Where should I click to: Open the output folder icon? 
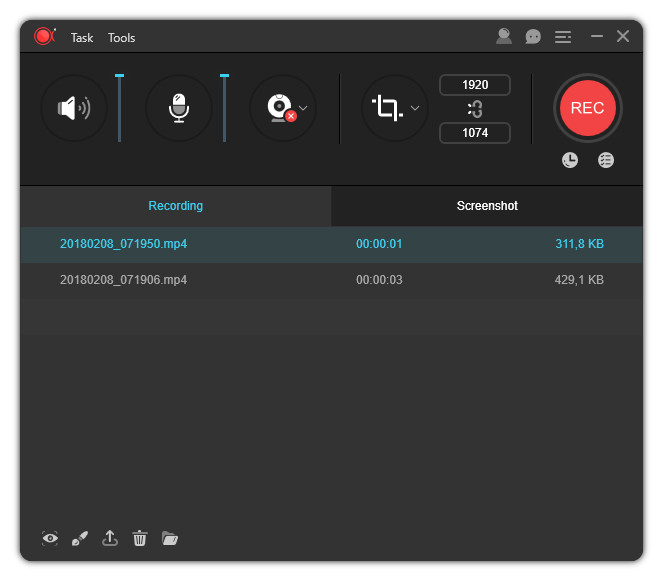point(170,538)
